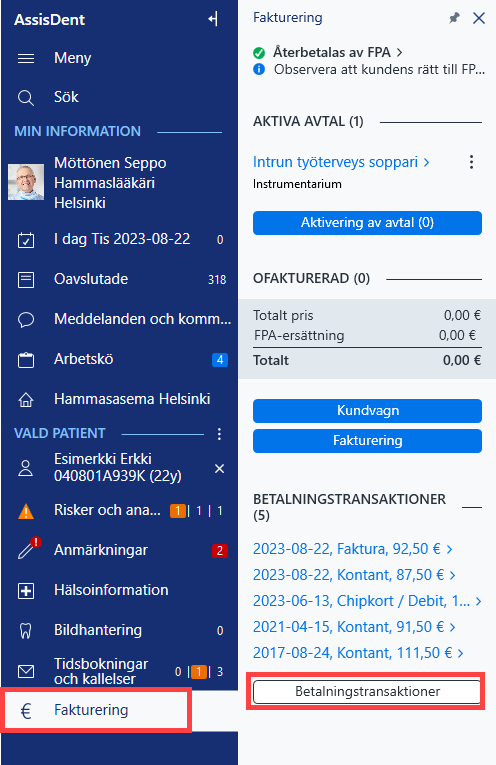Open 2021-04-15 Kontant 91,50 € transaction
The height and width of the screenshot is (765, 496).
[x=354, y=627]
